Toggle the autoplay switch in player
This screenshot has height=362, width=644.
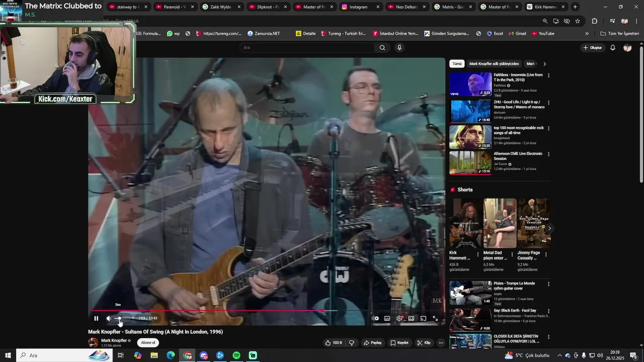tap(376, 318)
